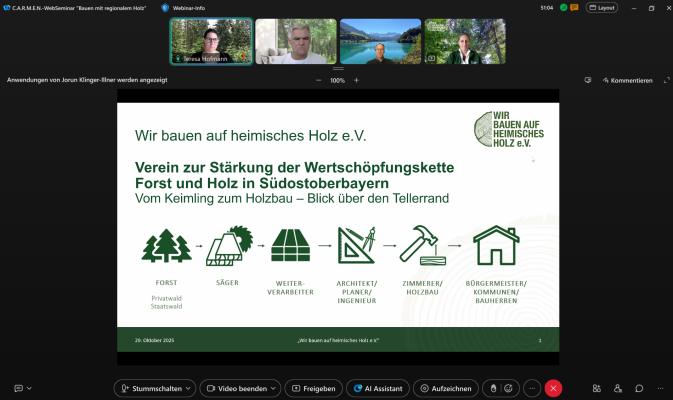Screen dimensions: 673x400
Task: Restore down the Webex window
Action: point(651,8)
